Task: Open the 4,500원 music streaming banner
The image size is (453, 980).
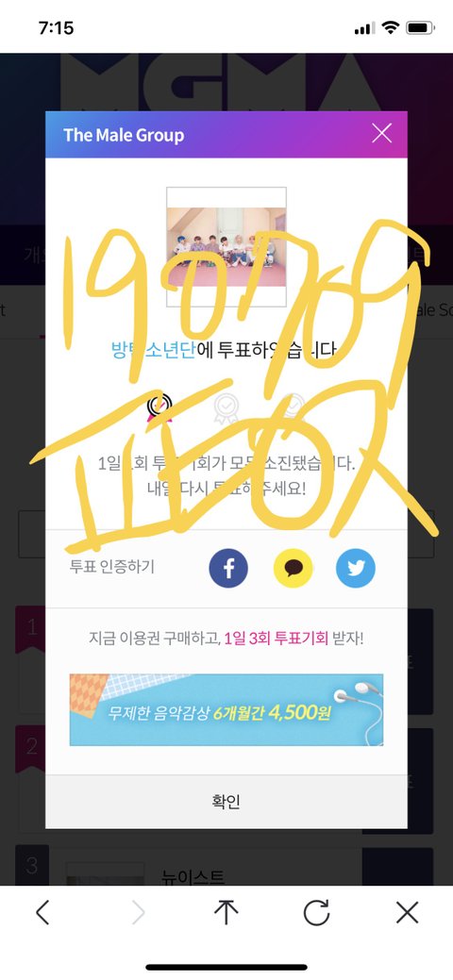Action: tap(226, 709)
